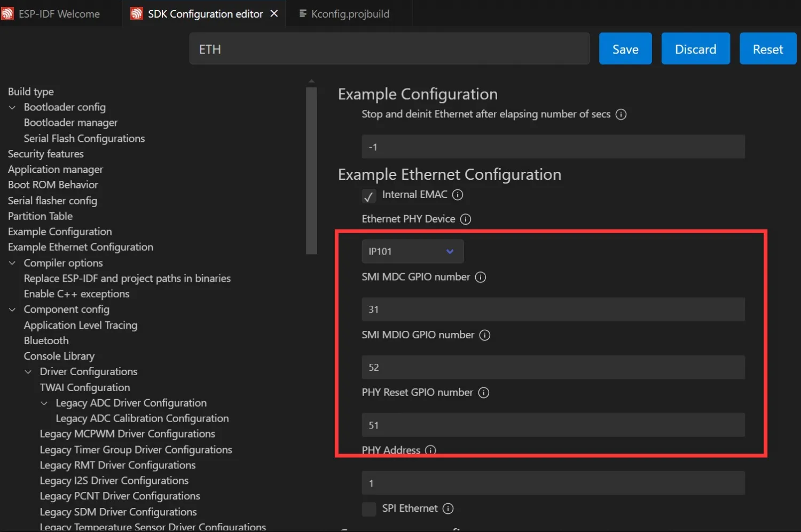
Task: Click the info icon beside Ethernet PHY Device
Action: click(x=465, y=219)
